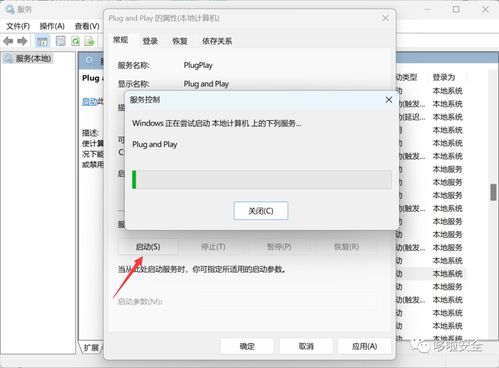
Task: Switch to the 登录 tab
Action: (150, 41)
